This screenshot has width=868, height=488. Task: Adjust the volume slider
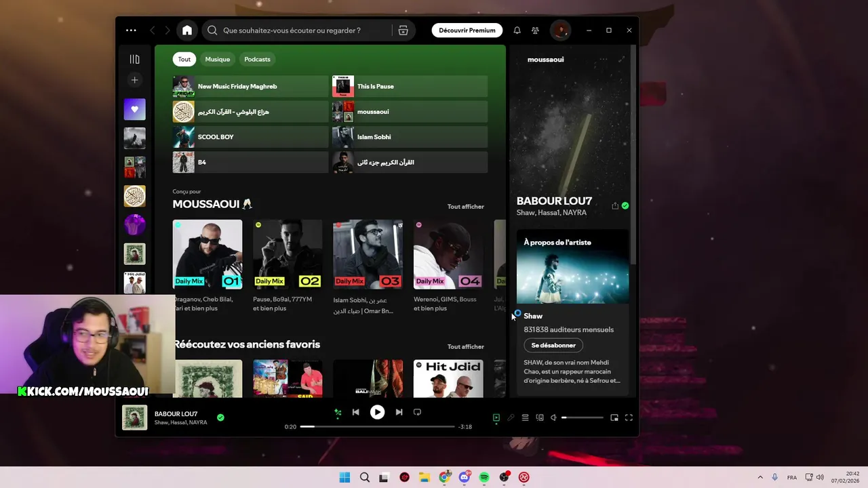[x=582, y=418]
